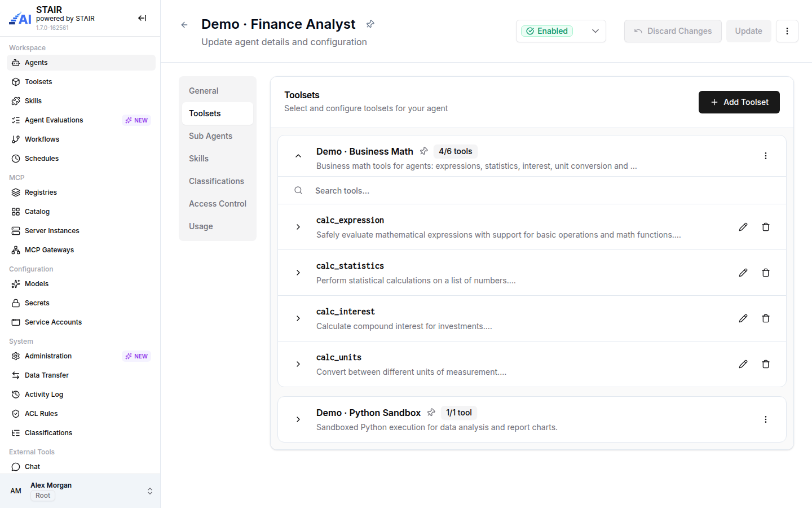Edit the calc_statistics tool
812x508 pixels.
pos(743,273)
